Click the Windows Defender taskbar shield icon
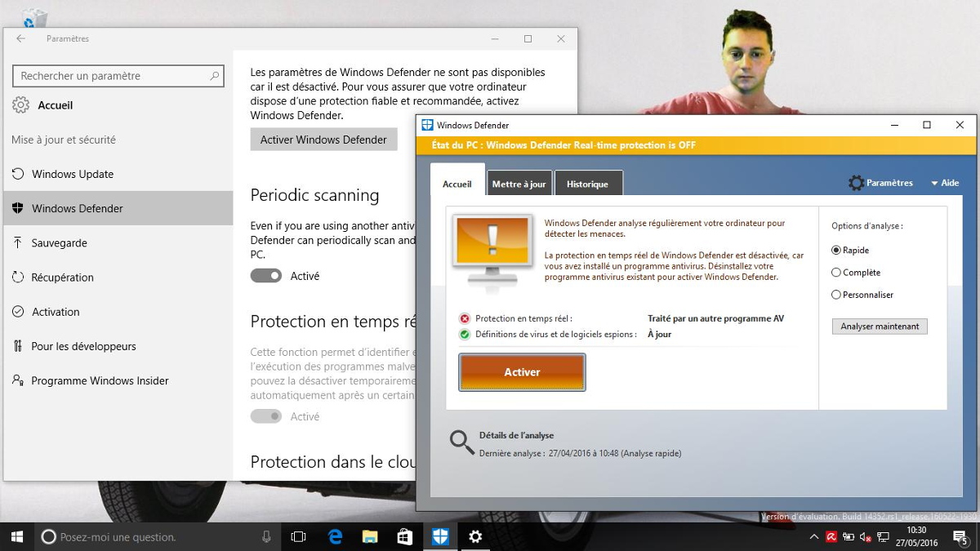 click(x=440, y=536)
